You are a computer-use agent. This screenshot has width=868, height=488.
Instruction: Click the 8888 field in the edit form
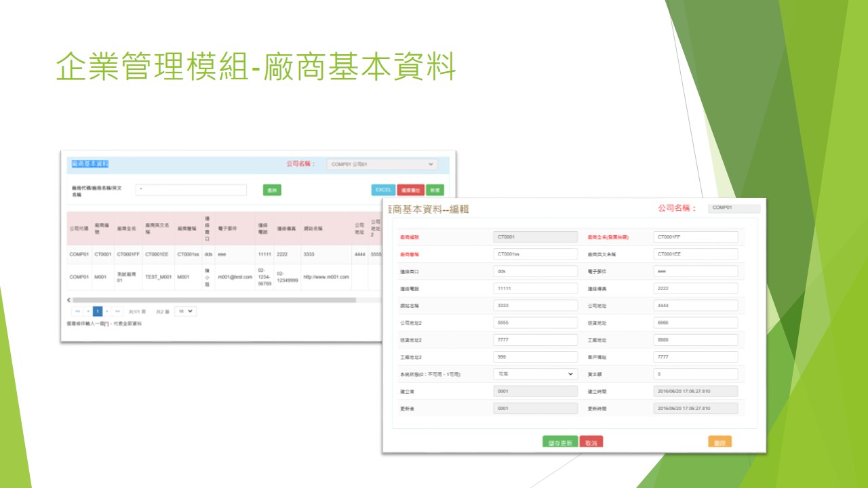tap(696, 340)
